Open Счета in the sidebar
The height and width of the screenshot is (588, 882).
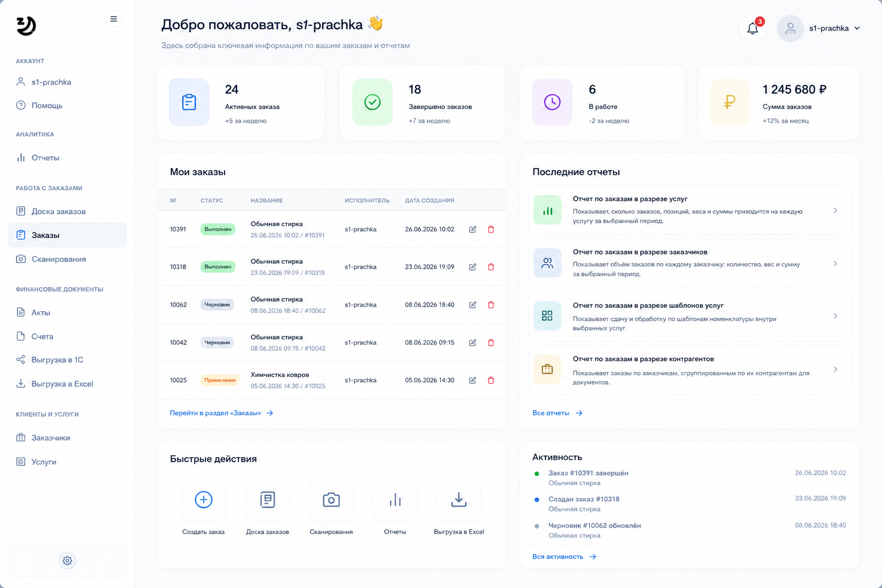click(x=67, y=336)
